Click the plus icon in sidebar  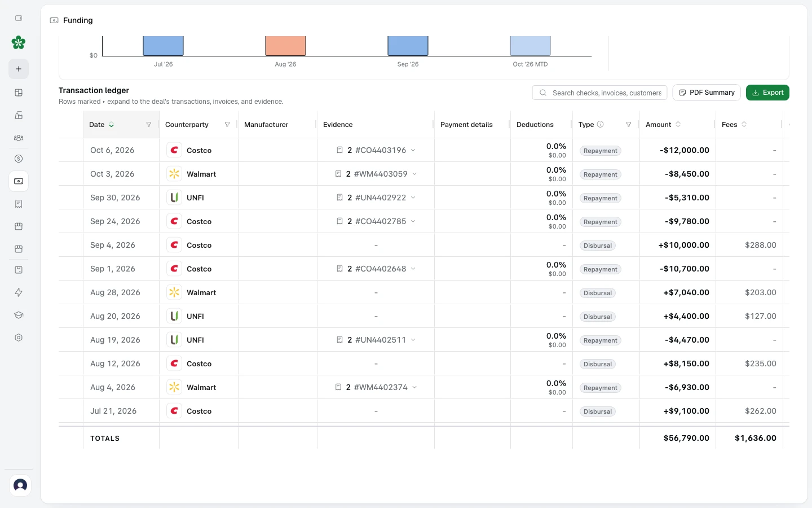(19, 69)
